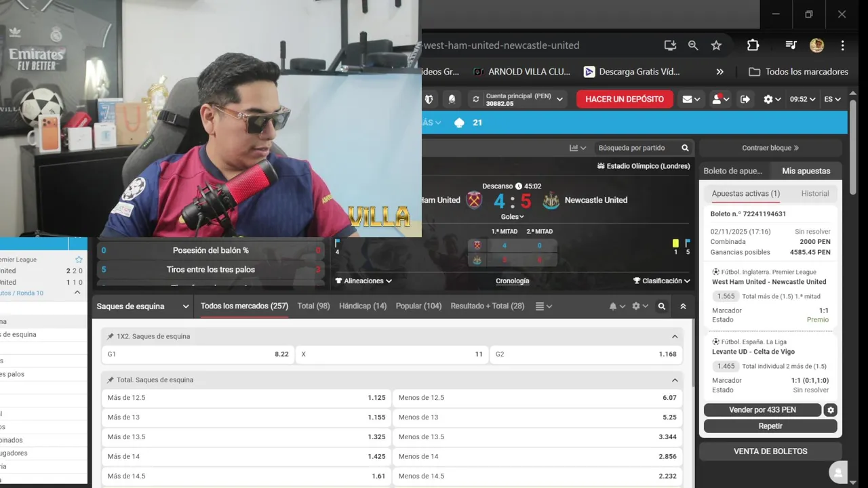This screenshot has width=868, height=488.
Task: Click the Chrome profile avatar
Action: pos(817,45)
